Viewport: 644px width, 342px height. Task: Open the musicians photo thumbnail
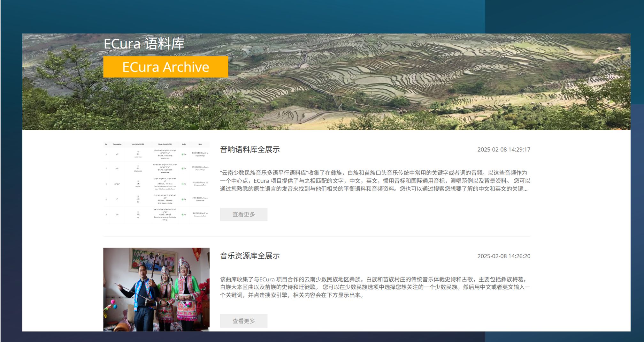pyautogui.click(x=156, y=289)
